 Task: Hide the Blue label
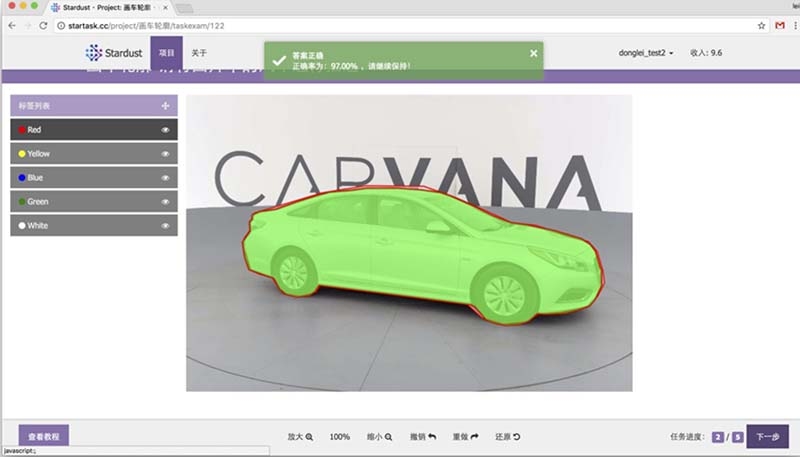(165, 177)
